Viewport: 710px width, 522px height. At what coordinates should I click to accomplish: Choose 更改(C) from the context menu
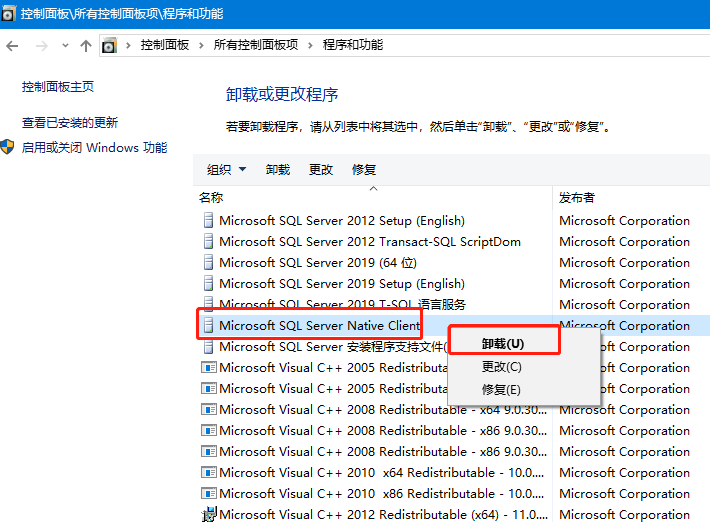coord(501,367)
